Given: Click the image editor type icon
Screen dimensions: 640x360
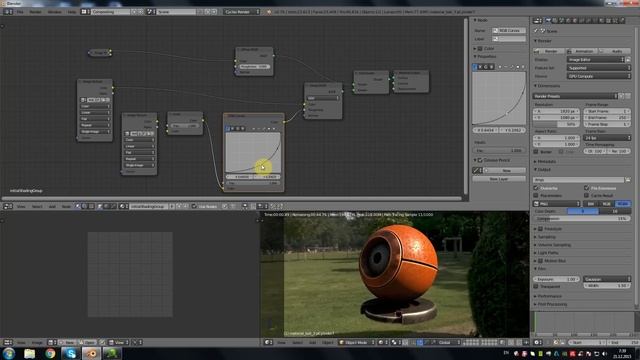Looking at the screenshot, I should tap(7, 342).
